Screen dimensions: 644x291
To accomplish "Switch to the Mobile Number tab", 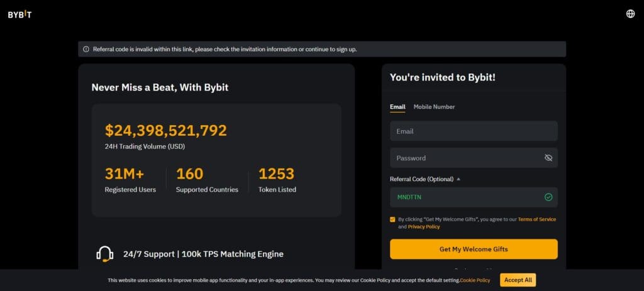I will pyautogui.click(x=434, y=107).
